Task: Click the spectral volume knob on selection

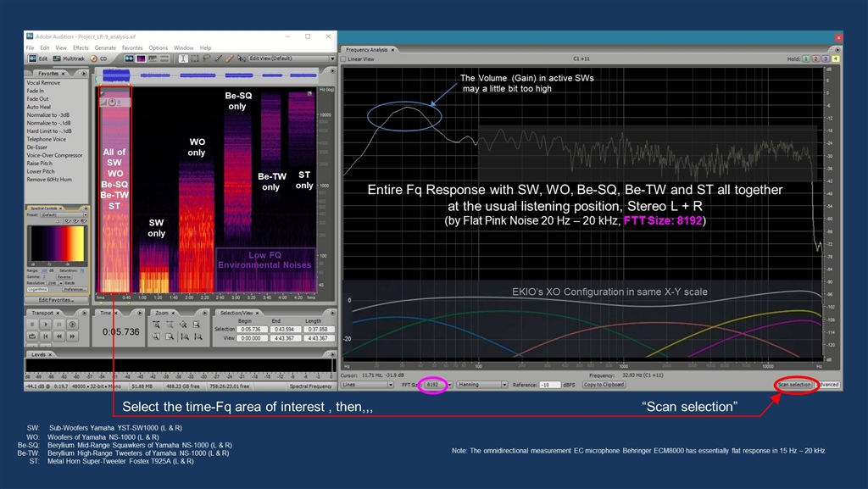Action: pos(112,103)
